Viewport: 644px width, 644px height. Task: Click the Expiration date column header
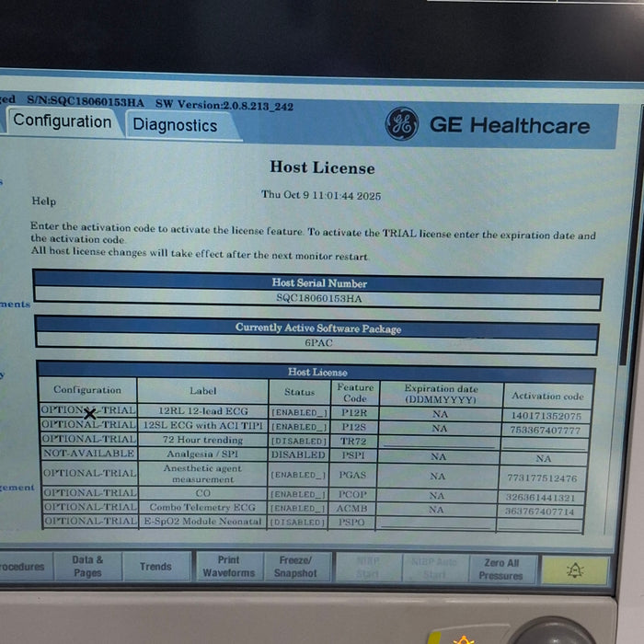441,394
